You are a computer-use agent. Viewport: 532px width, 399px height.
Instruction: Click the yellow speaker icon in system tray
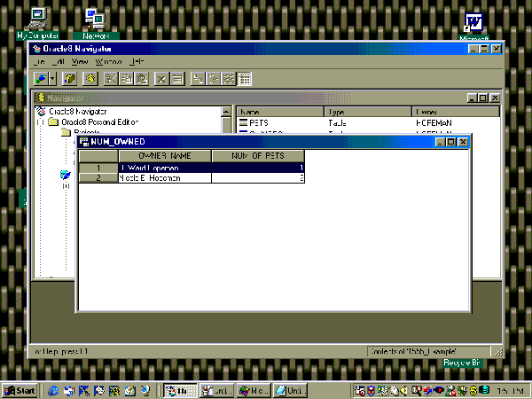403,391
